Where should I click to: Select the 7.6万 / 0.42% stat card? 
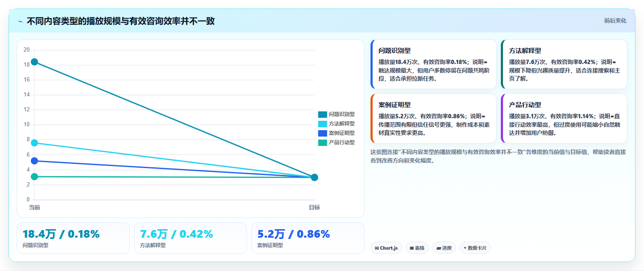(x=191, y=238)
